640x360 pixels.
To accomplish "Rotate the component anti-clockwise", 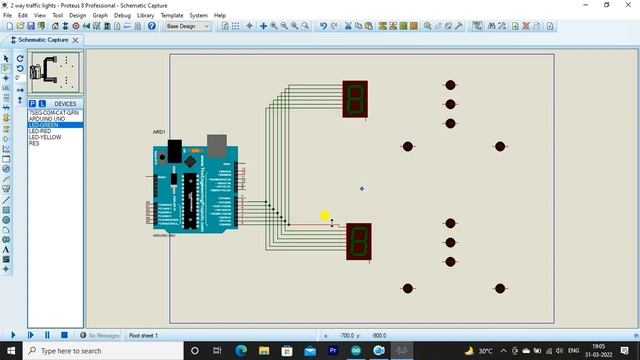I will [20, 68].
